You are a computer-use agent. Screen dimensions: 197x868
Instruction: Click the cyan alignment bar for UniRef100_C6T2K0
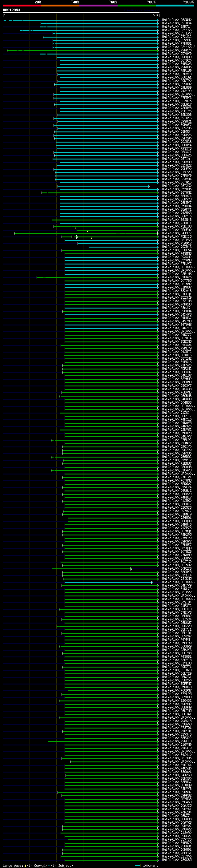click(x=104, y=186)
